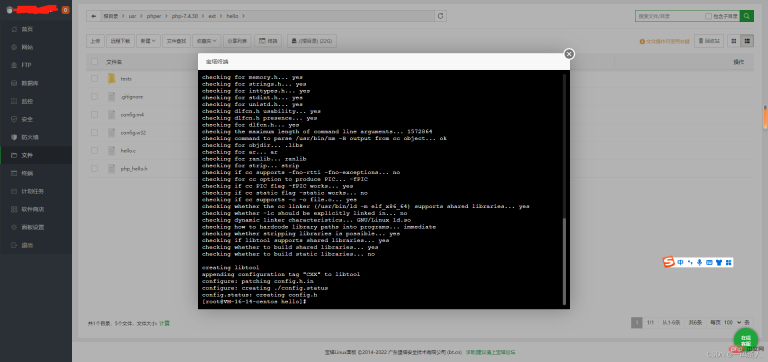Click the toolbox grid icon on IME bar

(x=728, y=263)
